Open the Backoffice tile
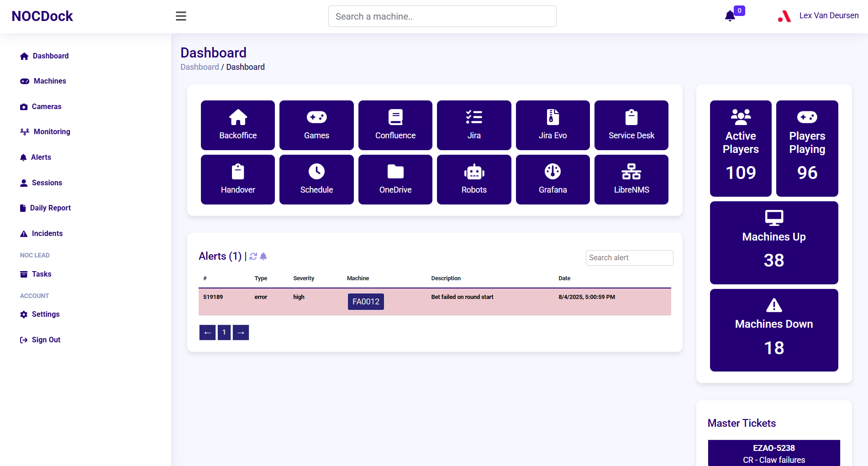868x466 pixels. click(x=238, y=125)
